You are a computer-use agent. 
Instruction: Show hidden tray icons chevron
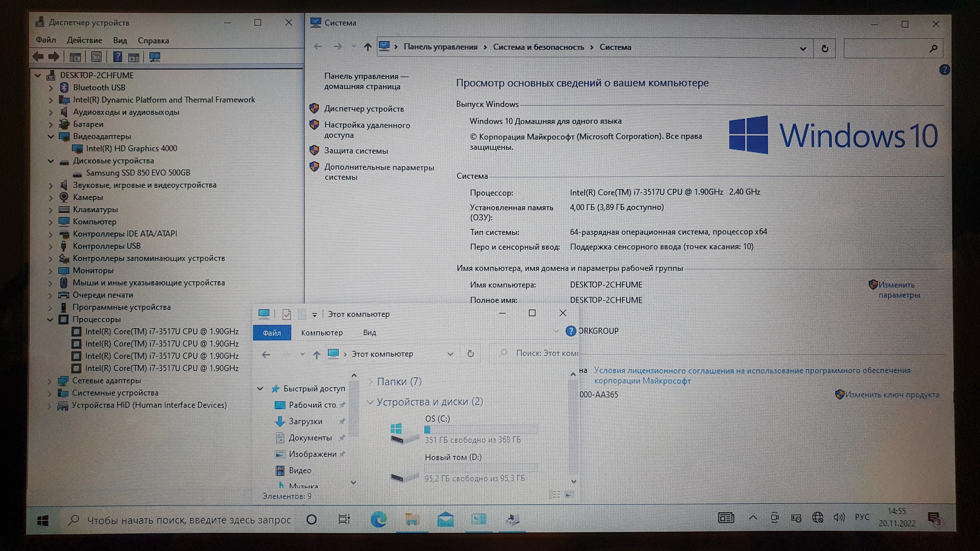pos(753,518)
